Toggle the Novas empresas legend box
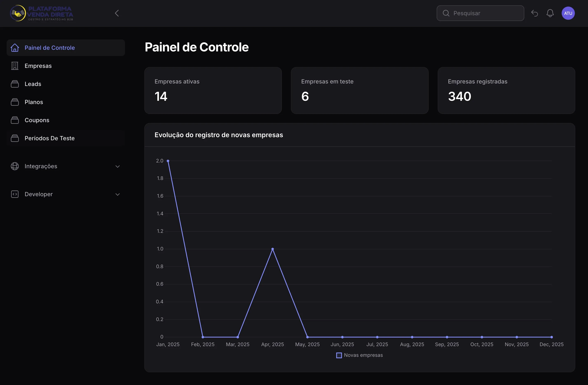This screenshot has height=385, width=588. 339,355
